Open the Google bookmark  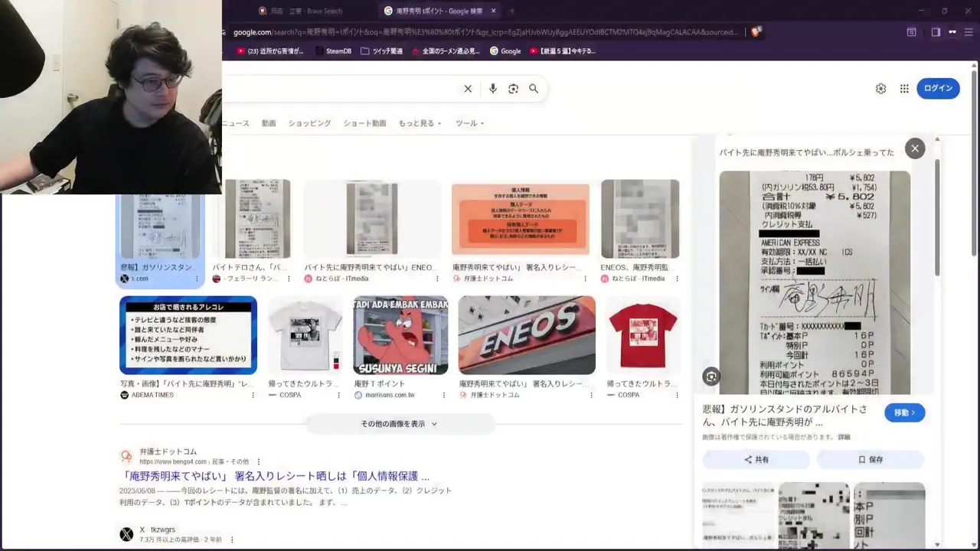click(x=505, y=51)
